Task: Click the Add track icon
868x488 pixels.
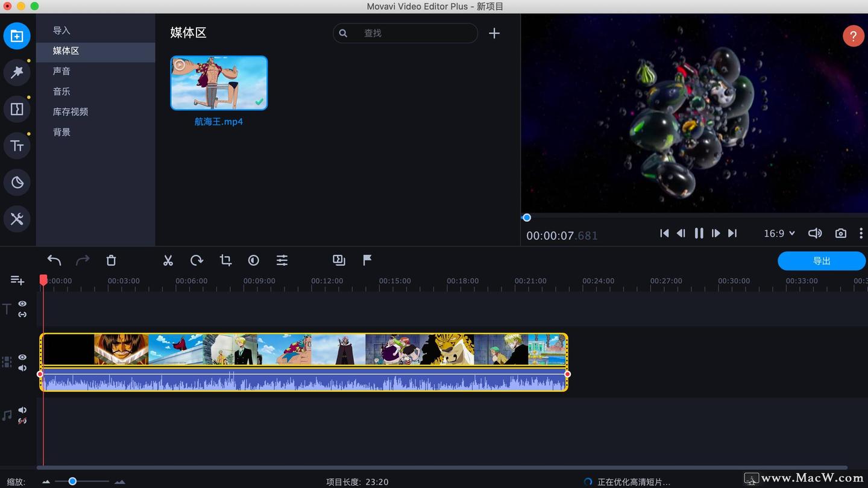Action: tap(17, 280)
